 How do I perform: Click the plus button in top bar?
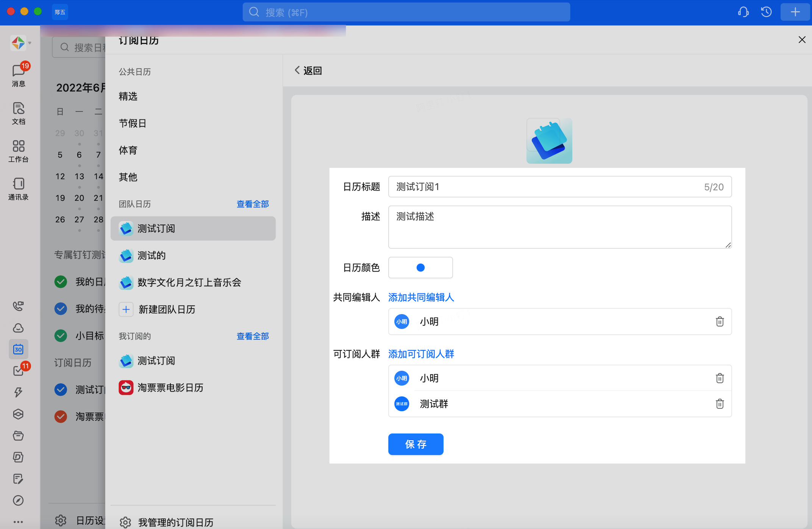pos(795,12)
